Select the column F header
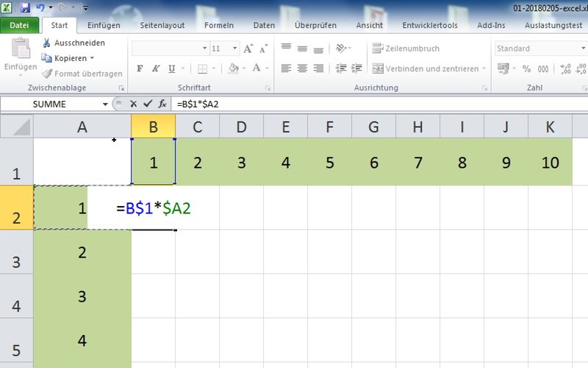 point(329,127)
